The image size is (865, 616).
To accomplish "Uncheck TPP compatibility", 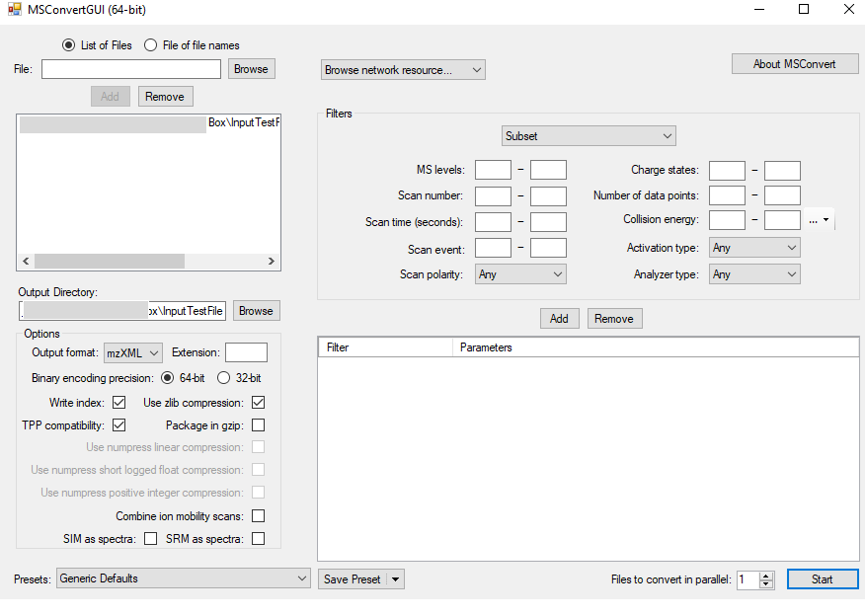I will pos(118,424).
